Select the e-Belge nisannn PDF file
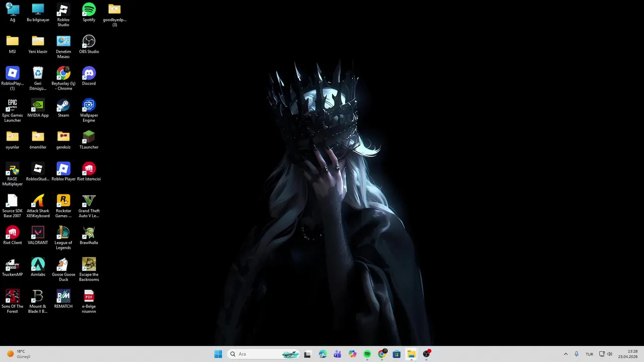The height and width of the screenshot is (362, 644). tap(89, 302)
